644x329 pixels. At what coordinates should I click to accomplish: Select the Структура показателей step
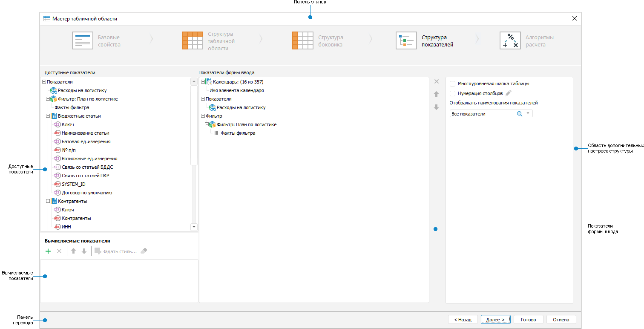coord(425,41)
